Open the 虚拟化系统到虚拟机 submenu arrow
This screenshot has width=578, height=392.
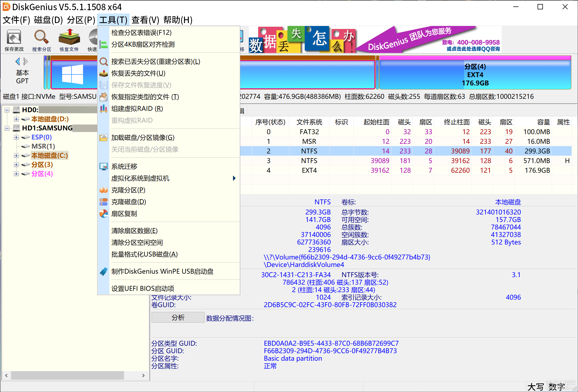[234, 178]
